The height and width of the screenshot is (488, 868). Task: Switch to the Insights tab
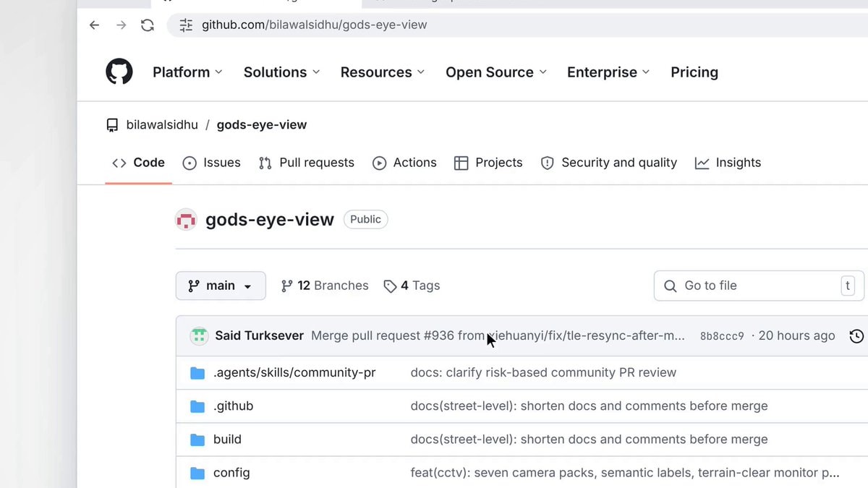click(x=728, y=163)
